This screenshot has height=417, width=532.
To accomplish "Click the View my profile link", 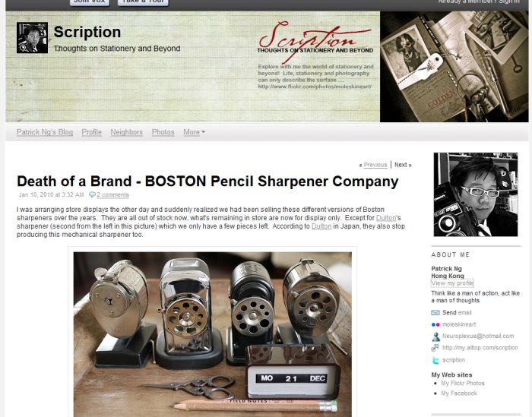I will (452, 283).
